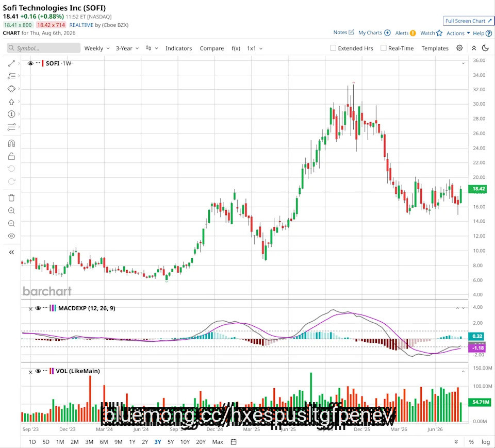Remove the MACDEXP indicator pane

(x=30, y=309)
